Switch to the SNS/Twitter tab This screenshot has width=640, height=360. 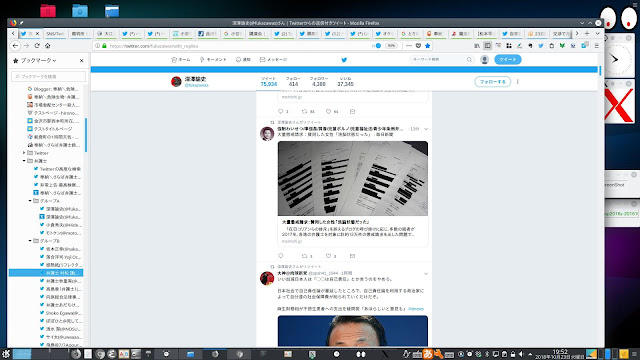coord(55,33)
